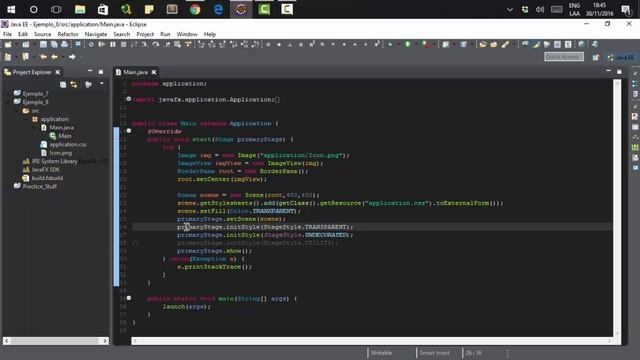
Task: Click the Step Into debug icon
Action: click(144, 44)
